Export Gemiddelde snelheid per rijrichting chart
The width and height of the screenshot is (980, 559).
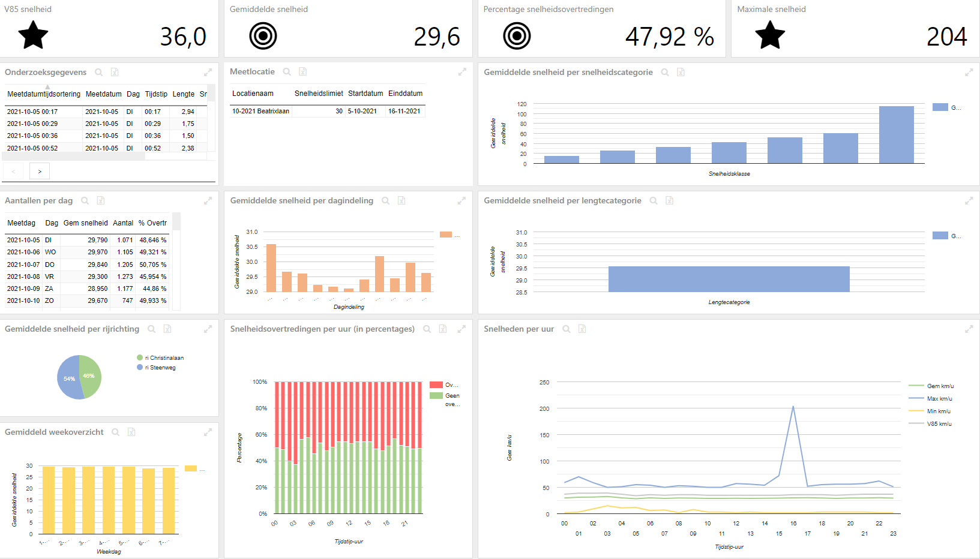click(x=167, y=329)
